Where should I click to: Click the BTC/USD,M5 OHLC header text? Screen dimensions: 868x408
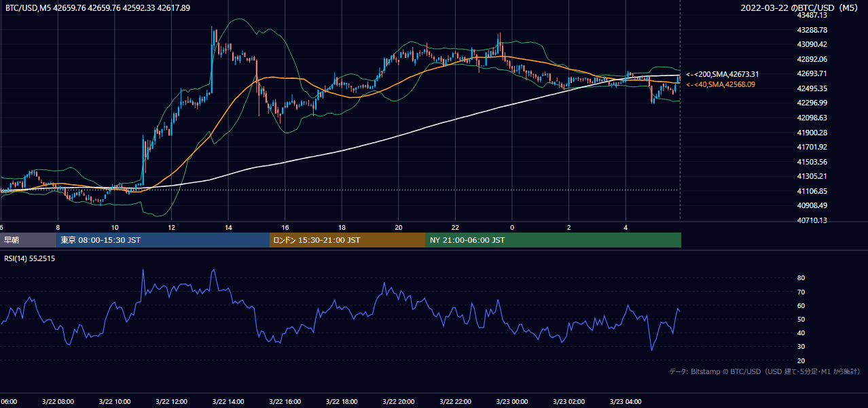(98, 8)
